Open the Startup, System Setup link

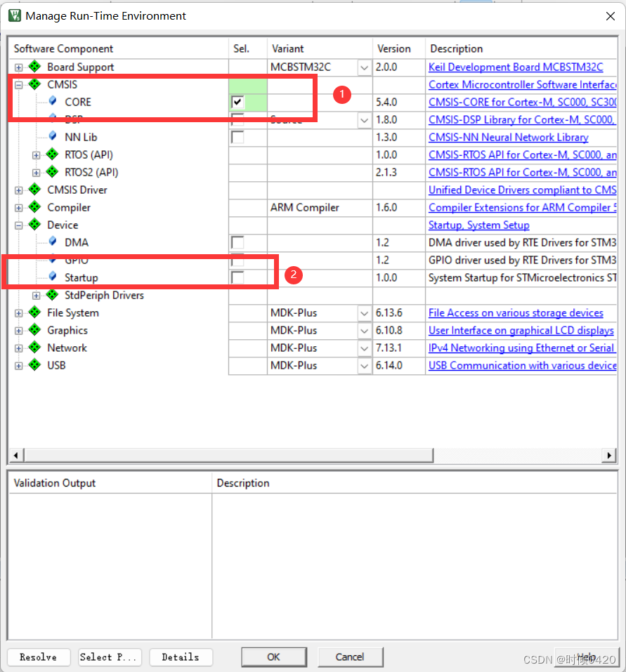pos(479,225)
